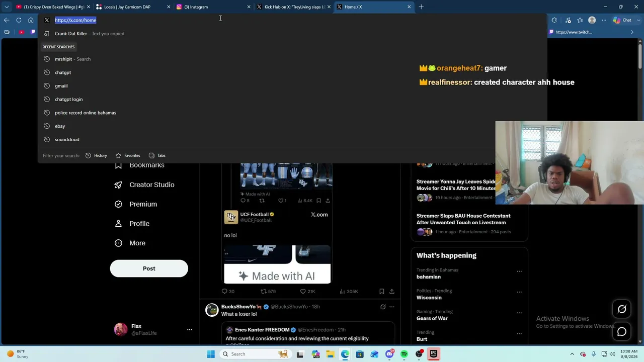Switch to the Kick Hub on X tab
The image size is (644, 362).
293,7
